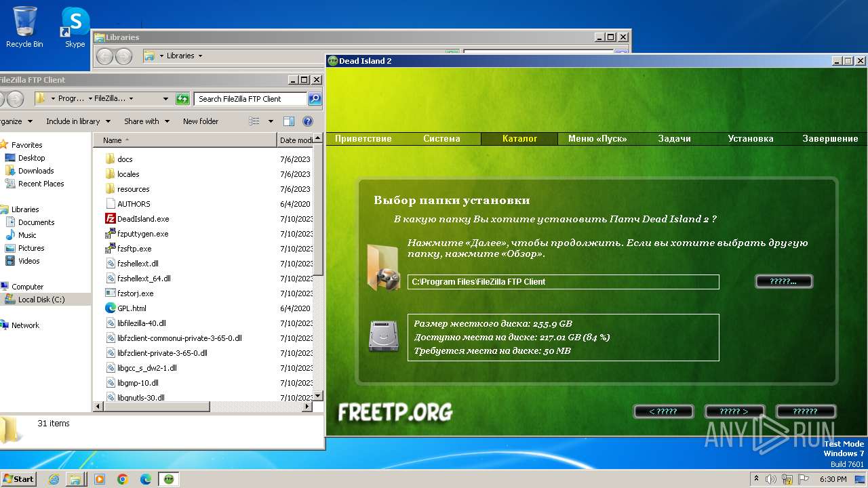Click the installation folder path field
Image resolution: width=868 pixels, height=488 pixels.
tap(563, 282)
